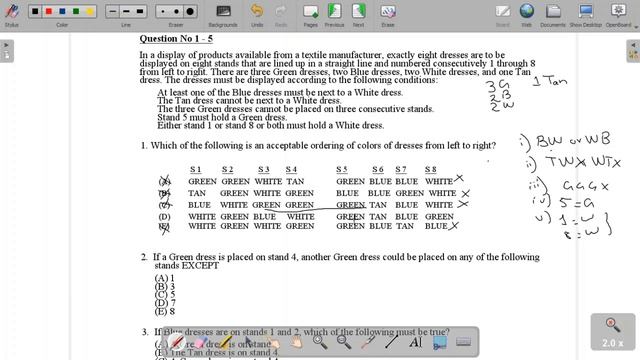Select the hand Scroll page tool
This screenshot has width=640, height=360.
pyautogui.click(x=296, y=342)
